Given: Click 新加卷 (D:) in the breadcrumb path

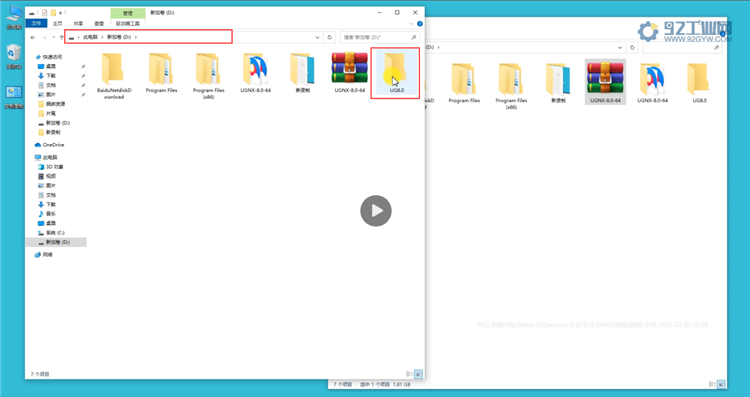Looking at the screenshot, I should coord(119,37).
